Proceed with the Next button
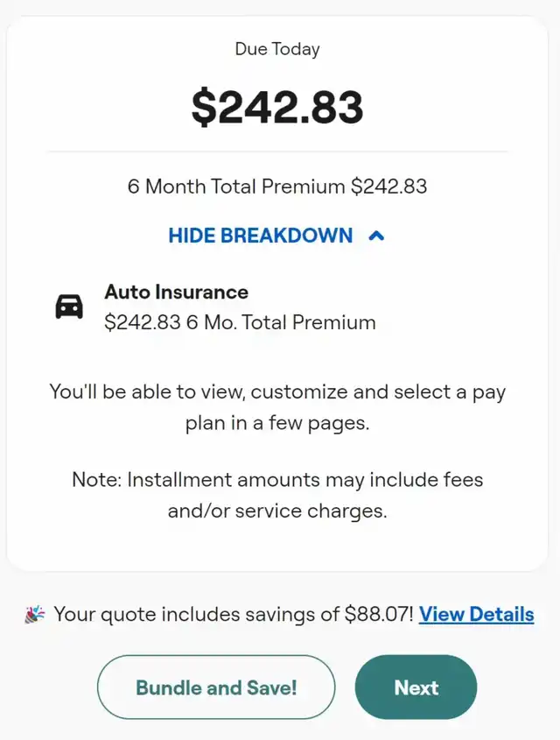 click(416, 687)
